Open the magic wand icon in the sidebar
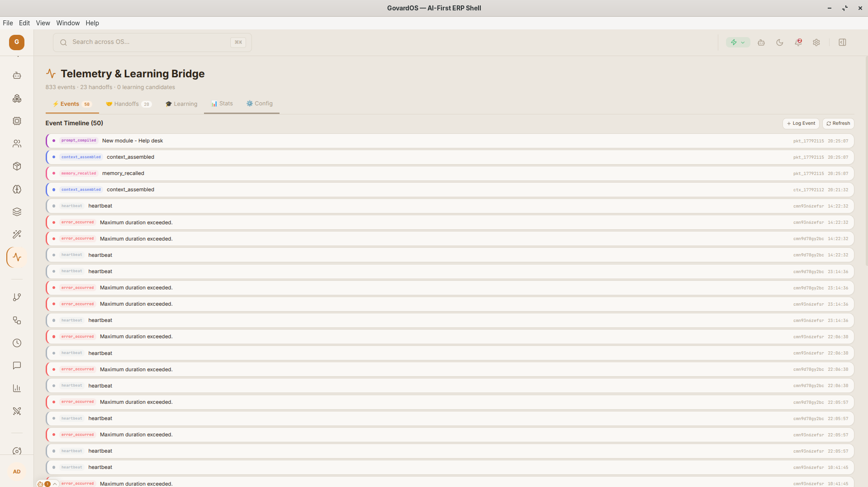The image size is (868, 487). click(17, 234)
